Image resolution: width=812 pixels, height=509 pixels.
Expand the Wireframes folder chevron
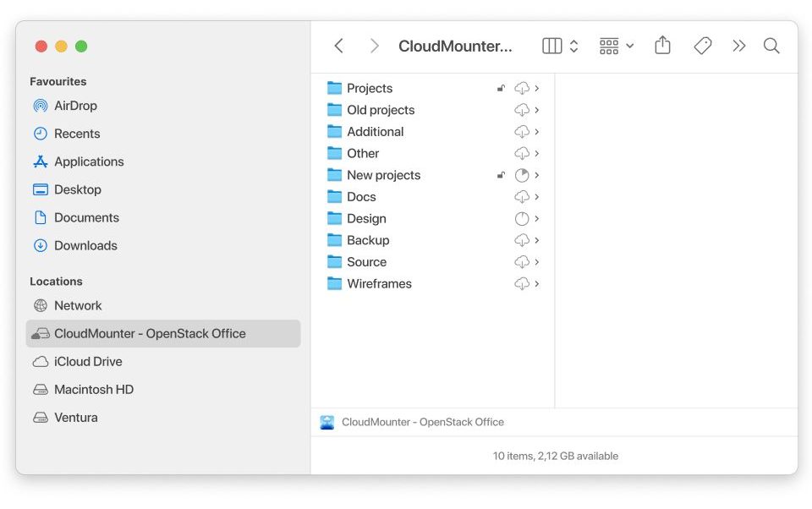point(537,284)
